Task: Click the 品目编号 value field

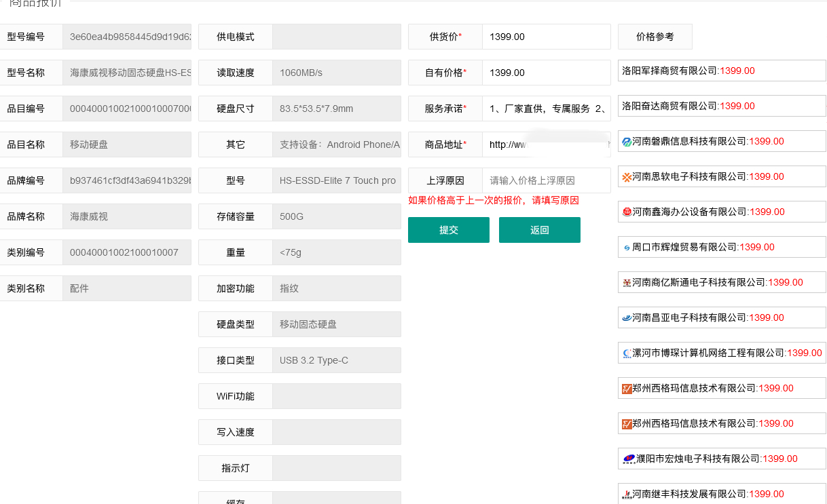Action: pyautogui.click(x=127, y=109)
